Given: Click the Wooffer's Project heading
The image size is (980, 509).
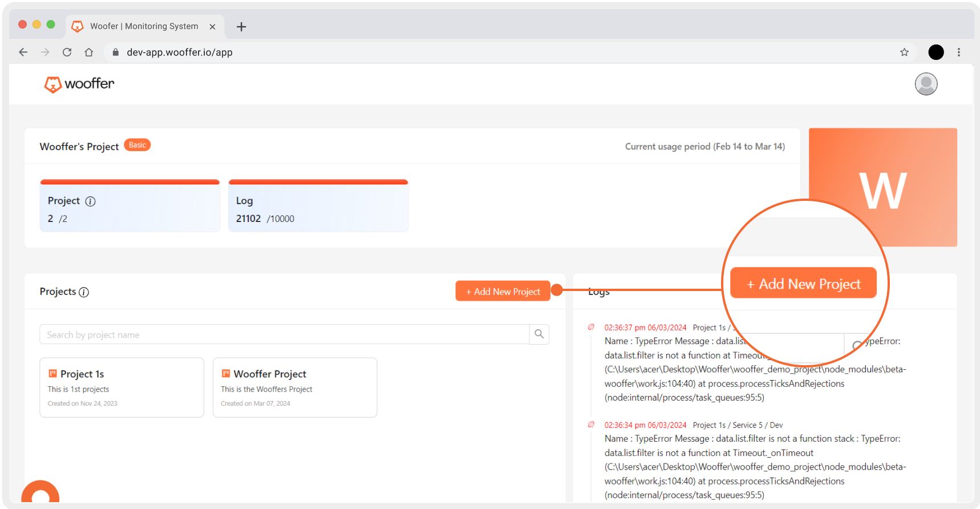Looking at the screenshot, I should pos(79,147).
